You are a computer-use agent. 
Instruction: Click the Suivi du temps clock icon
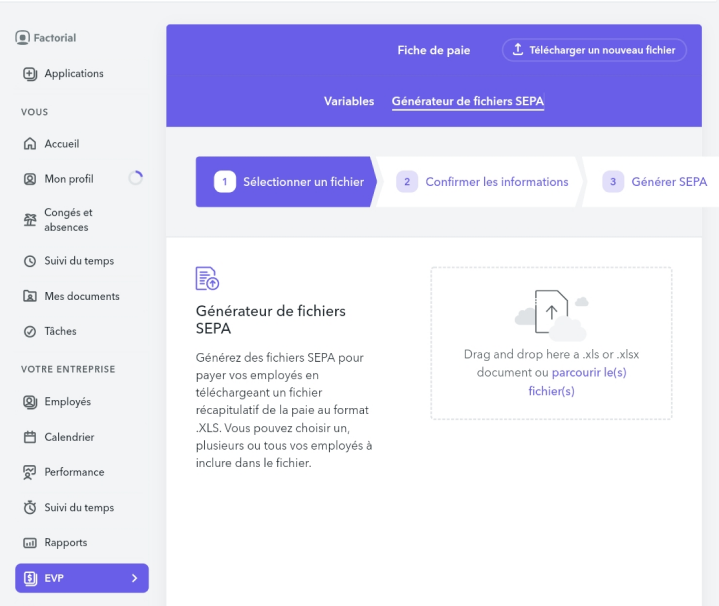(x=30, y=262)
